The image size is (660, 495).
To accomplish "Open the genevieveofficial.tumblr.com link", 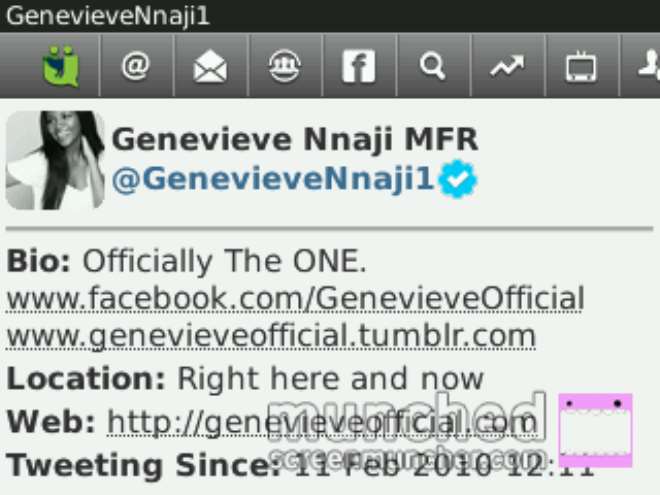I will coord(271,336).
